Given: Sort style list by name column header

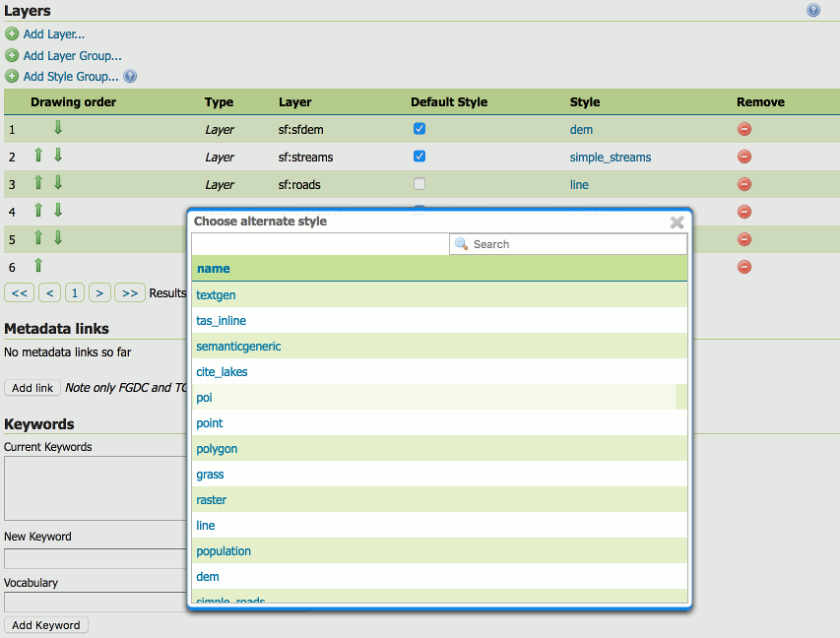Looking at the screenshot, I should point(214,269).
